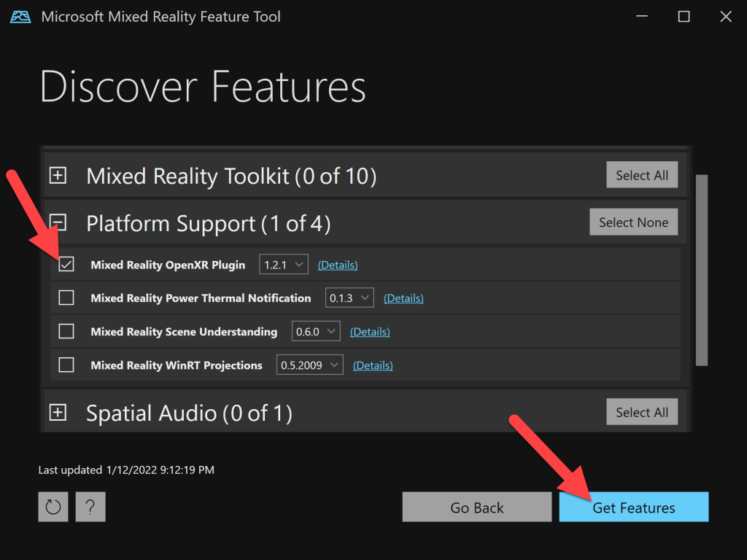Image resolution: width=747 pixels, height=560 pixels.
Task: View Details link for Scene Understanding
Action: [x=370, y=332]
